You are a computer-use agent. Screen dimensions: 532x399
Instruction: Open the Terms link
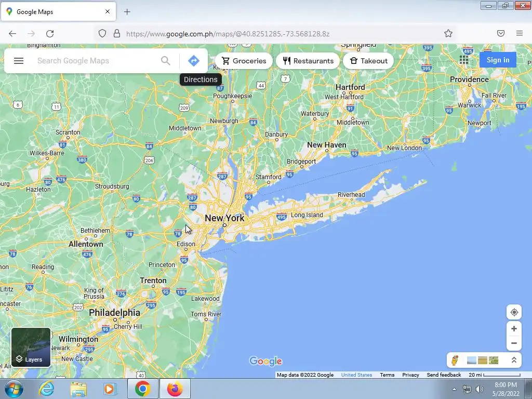point(387,375)
